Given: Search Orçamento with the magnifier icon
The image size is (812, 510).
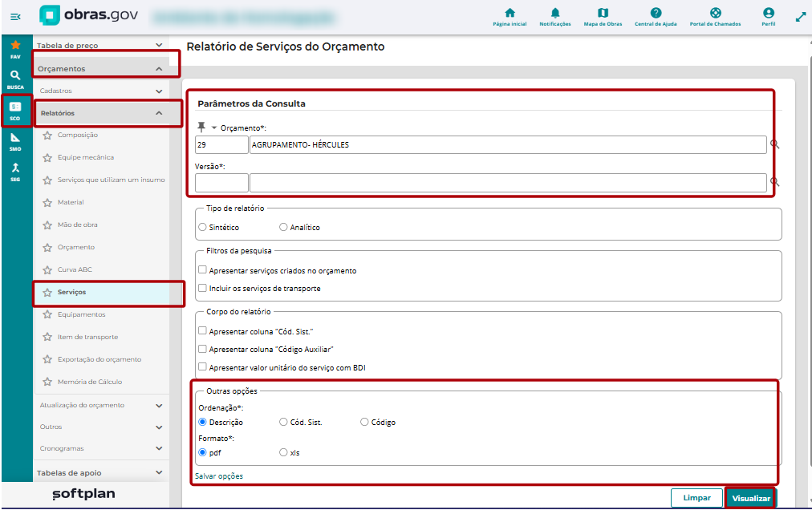Looking at the screenshot, I should point(775,144).
